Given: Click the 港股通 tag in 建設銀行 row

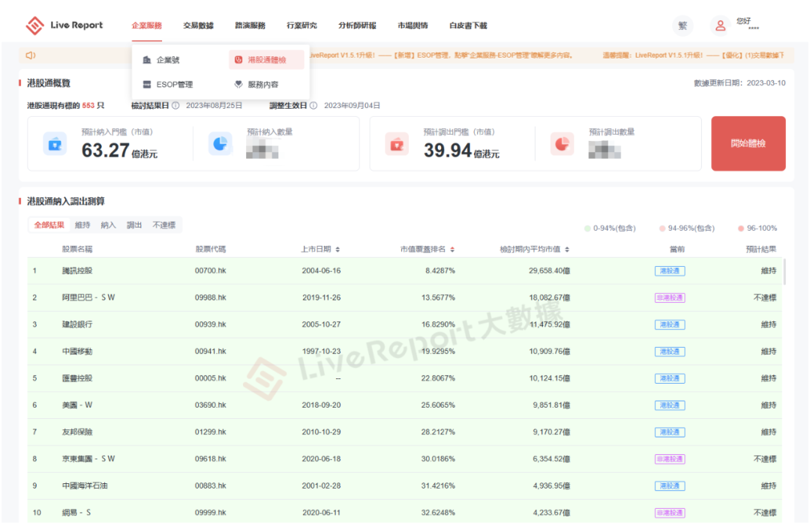Looking at the screenshot, I should (x=670, y=324).
